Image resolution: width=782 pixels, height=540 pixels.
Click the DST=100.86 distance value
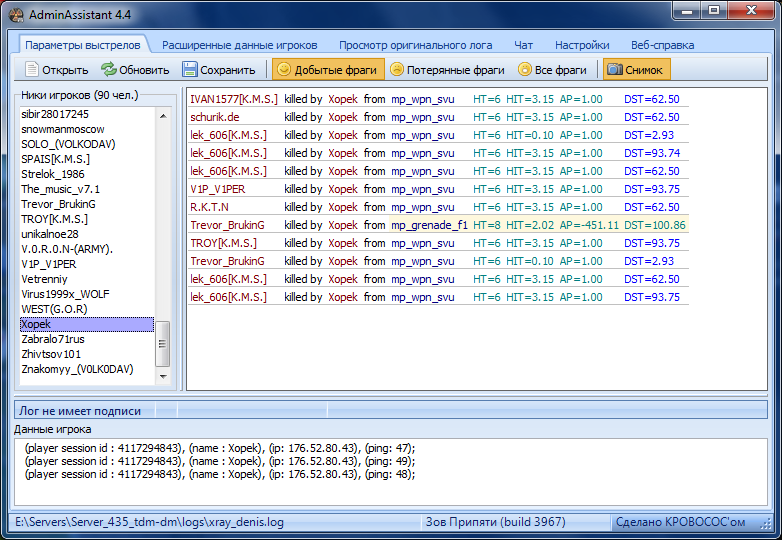[x=655, y=225]
